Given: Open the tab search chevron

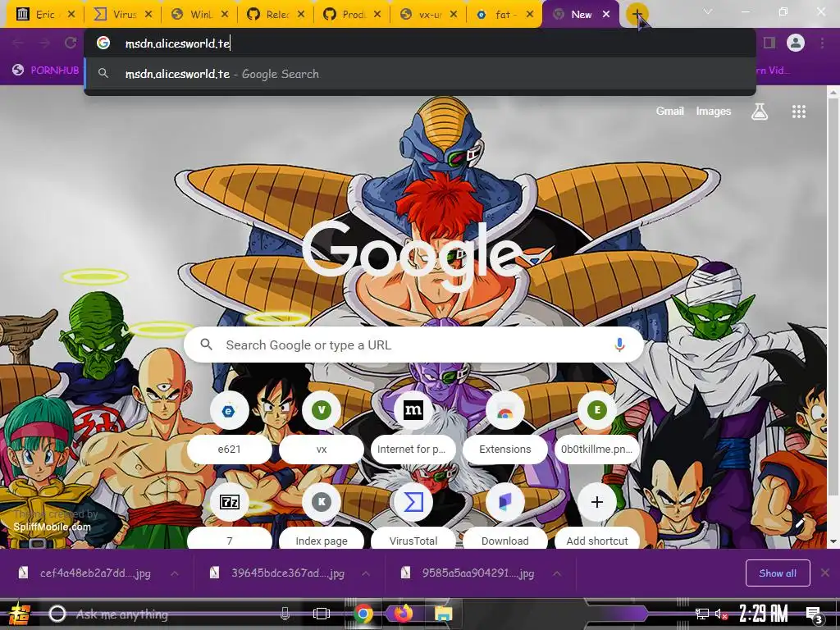Looking at the screenshot, I should (708, 11).
